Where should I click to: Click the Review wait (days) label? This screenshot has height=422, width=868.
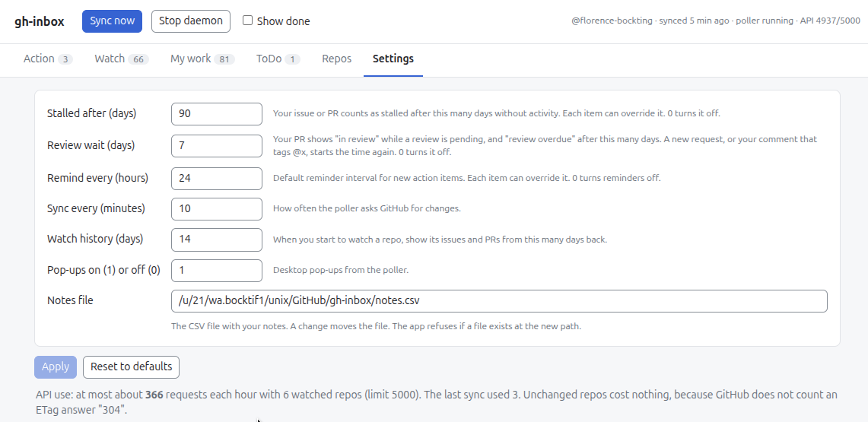[x=91, y=145]
